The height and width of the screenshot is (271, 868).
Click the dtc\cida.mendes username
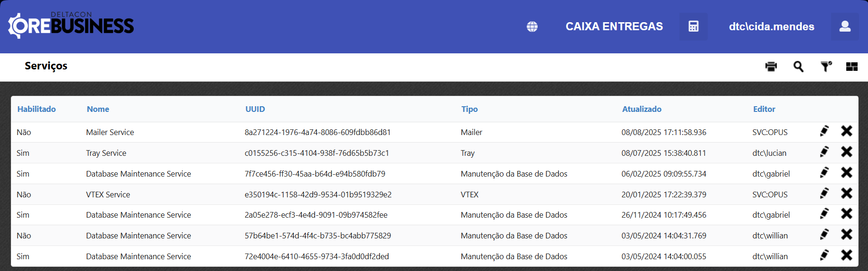771,26
